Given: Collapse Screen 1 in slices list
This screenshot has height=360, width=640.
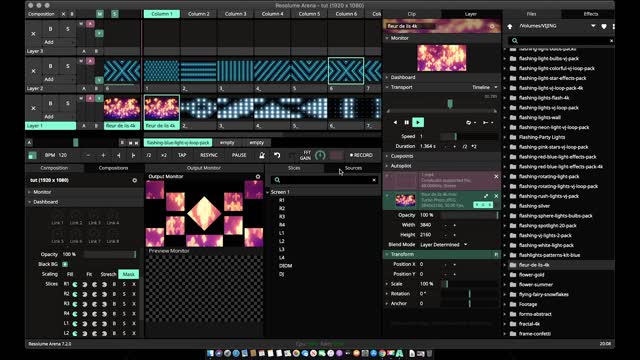Looking at the screenshot, I should tap(268, 192).
